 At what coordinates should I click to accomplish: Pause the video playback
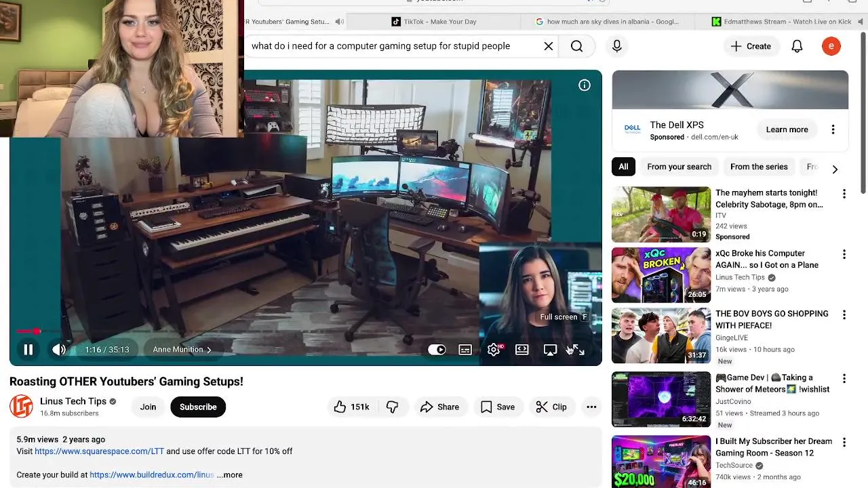[x=28, y=350]
